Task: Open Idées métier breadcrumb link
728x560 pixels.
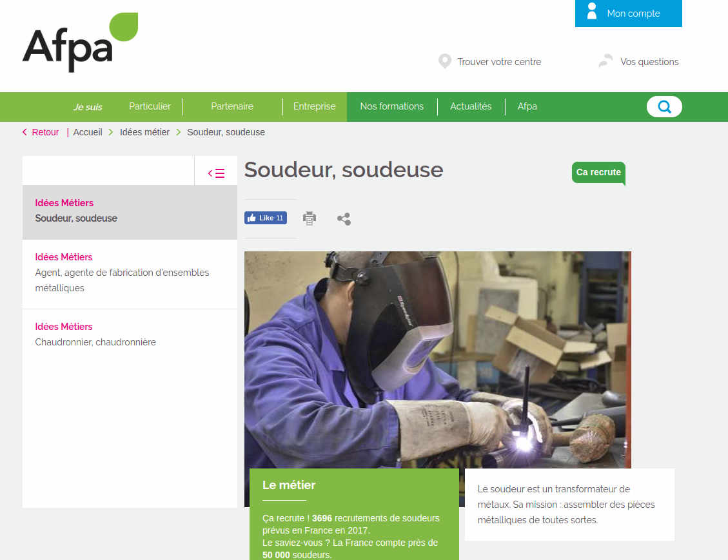Action: point(144,132)
